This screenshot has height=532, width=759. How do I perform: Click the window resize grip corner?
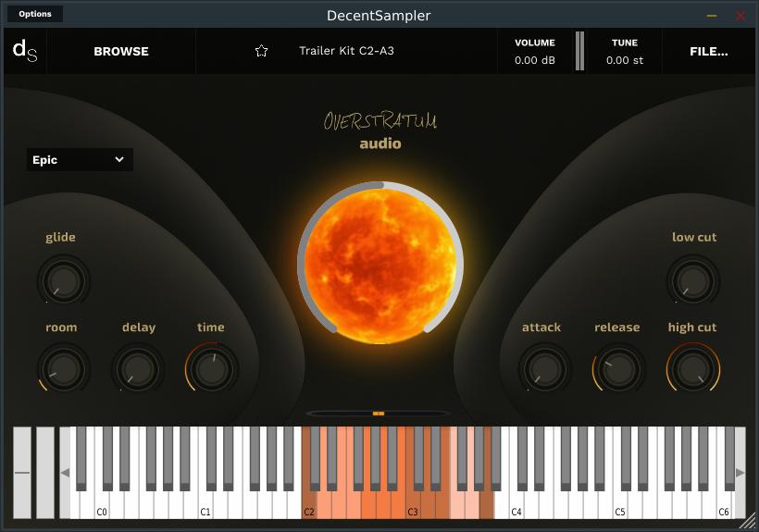tap(749, 522)
